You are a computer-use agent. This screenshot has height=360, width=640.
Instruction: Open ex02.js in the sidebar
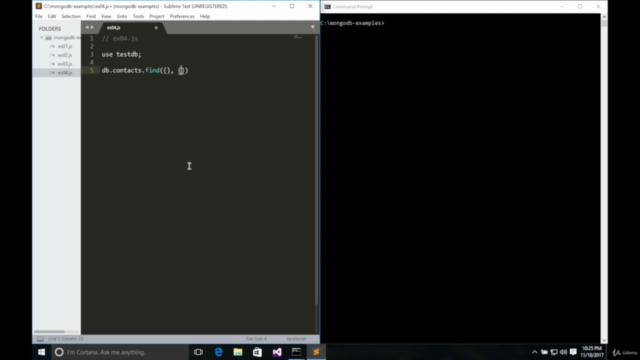pyautogui.click(x=65, y=55)
